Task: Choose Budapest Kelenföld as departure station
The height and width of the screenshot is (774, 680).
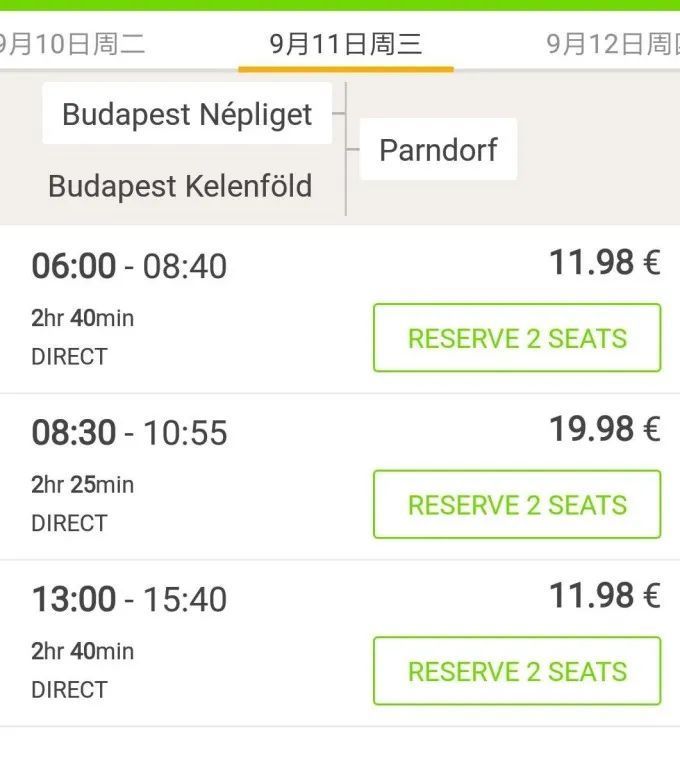Action: pyautogui.click(x=180, y=186)
